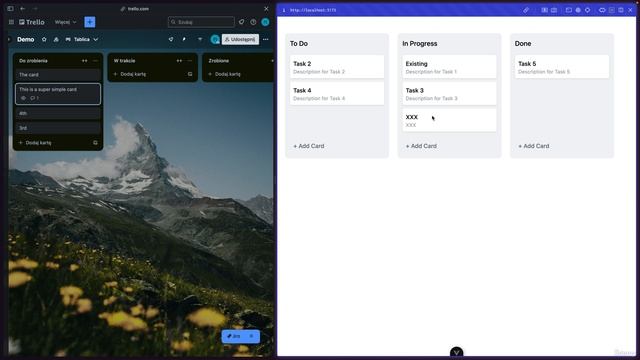Image resolution: width=640 pixels, height=360 pixels.
Task: Click the To Do column header
Action: click(x=299, y=44)
